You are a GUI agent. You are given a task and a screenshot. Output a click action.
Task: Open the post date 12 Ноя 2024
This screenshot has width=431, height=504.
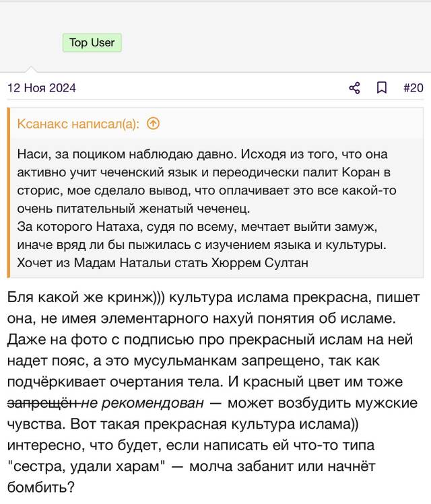point(42,87)
